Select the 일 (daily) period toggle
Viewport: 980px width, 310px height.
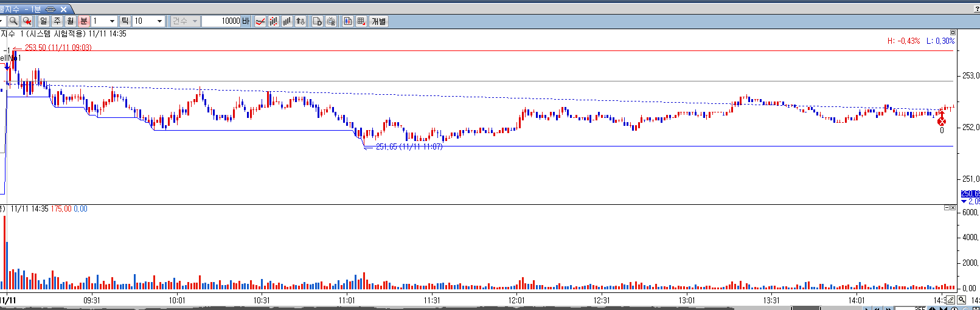point(44,21)
